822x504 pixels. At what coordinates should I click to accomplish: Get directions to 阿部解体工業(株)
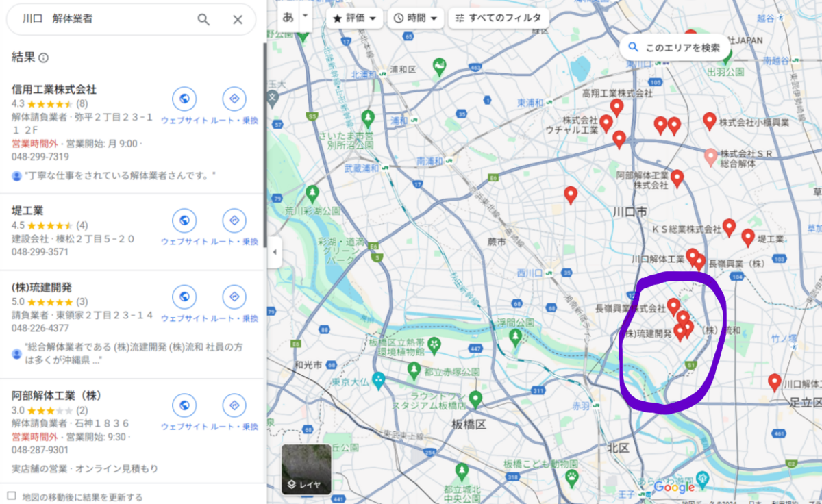(x=234, y=405)
